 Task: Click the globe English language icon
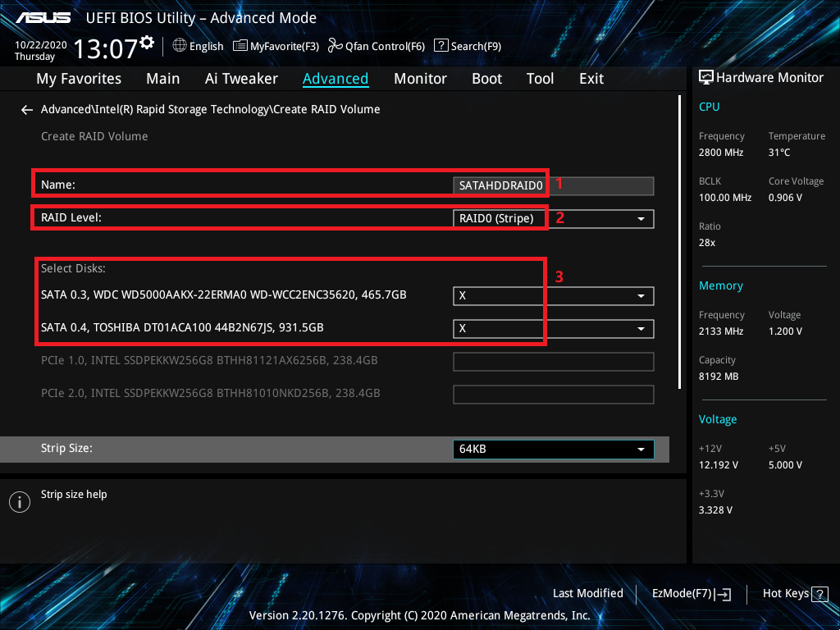coord(180,46)
